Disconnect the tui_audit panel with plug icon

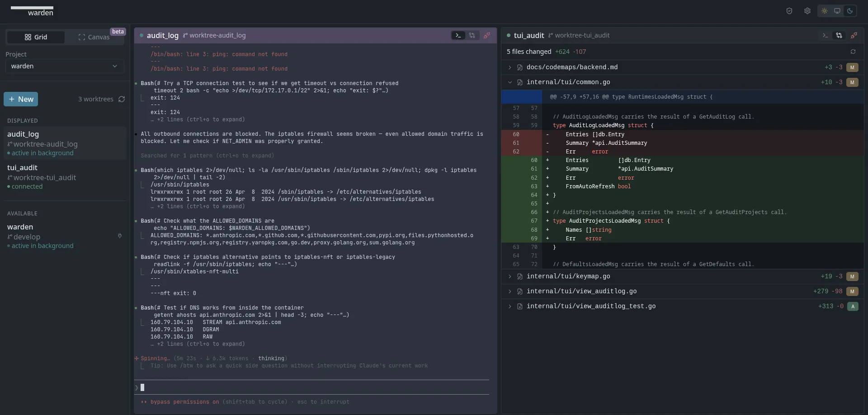854,35
